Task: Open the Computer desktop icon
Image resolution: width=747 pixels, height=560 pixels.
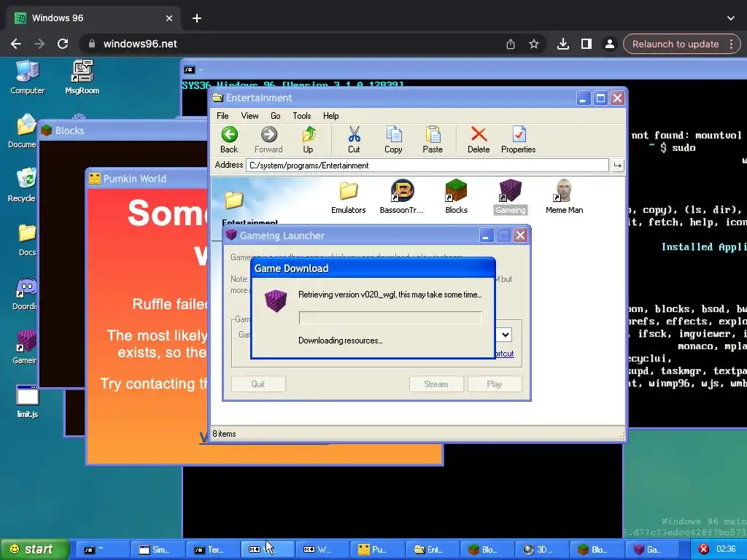Action: (x=27, y=77)
